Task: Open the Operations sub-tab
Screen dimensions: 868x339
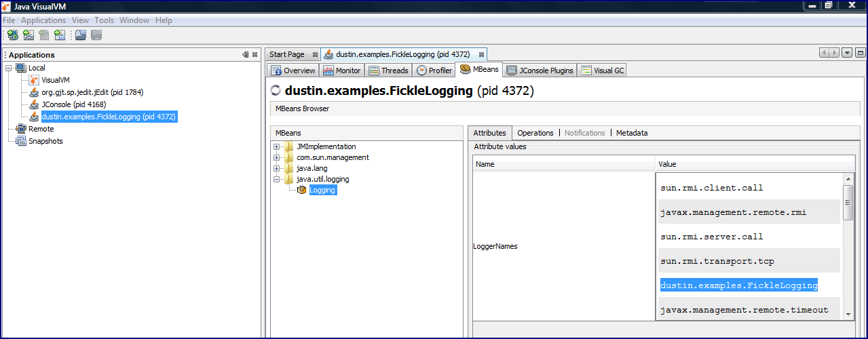Action: tap(535, 133)
